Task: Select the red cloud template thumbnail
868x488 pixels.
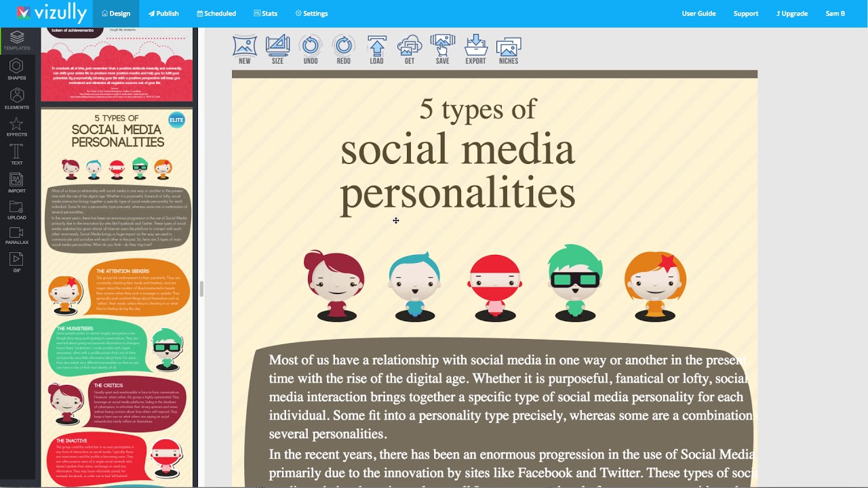Action: pyautogui.click(x=117, y=65)
